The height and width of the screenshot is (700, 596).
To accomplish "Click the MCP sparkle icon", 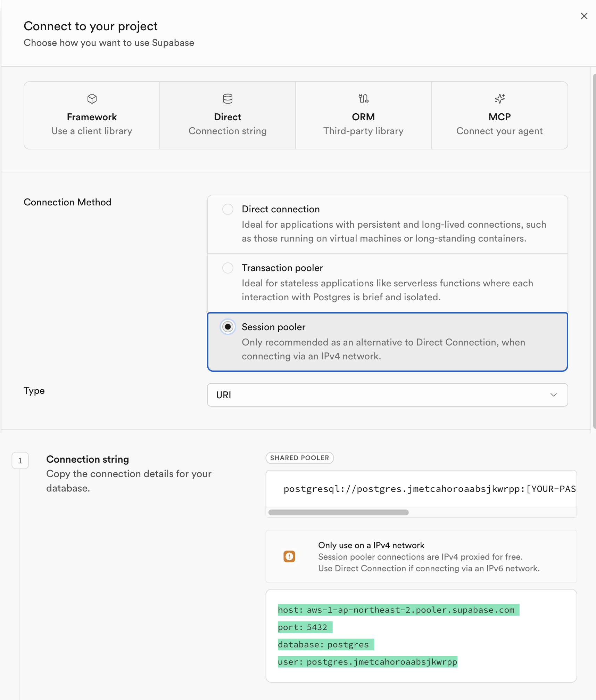I will pyautogui.click(x=499, y=99).
